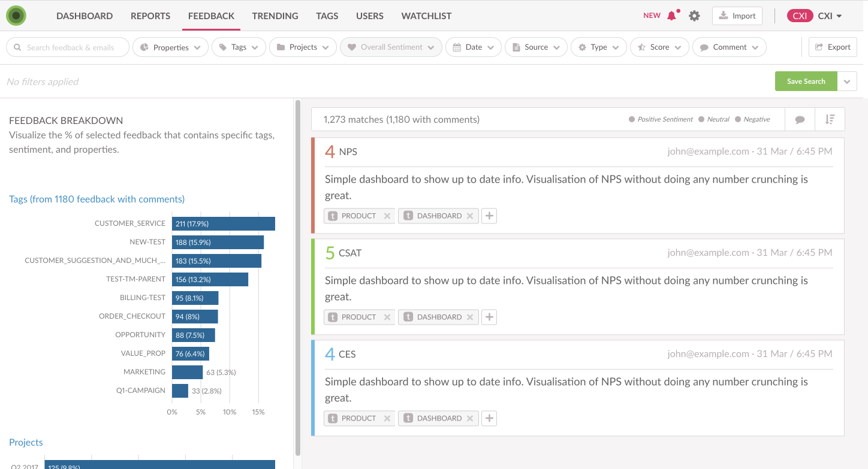Click the green circular app logo

click(x=16, y=16)
